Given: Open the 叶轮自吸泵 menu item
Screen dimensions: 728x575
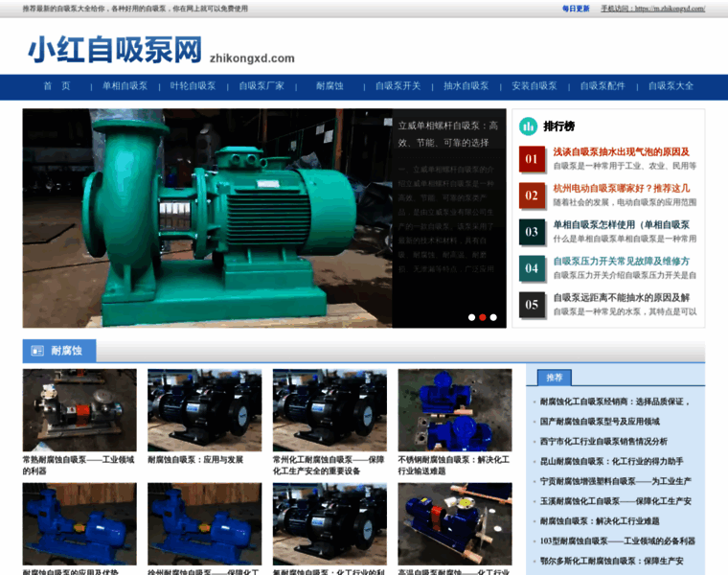Looking at the screenshot, I should click(x=193, y=86).
